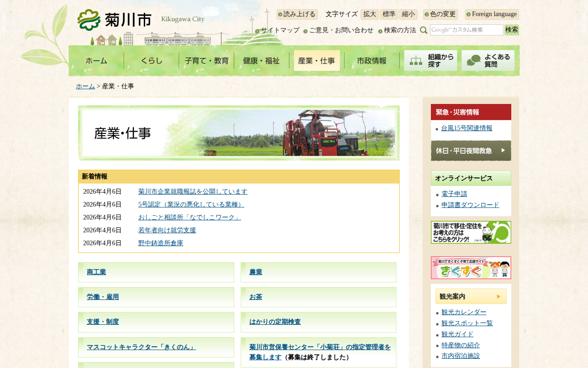Click the きくすく child-rearing site banner
Image resolution: width=588 pixels, height=368 pixels.
[471, 268]
